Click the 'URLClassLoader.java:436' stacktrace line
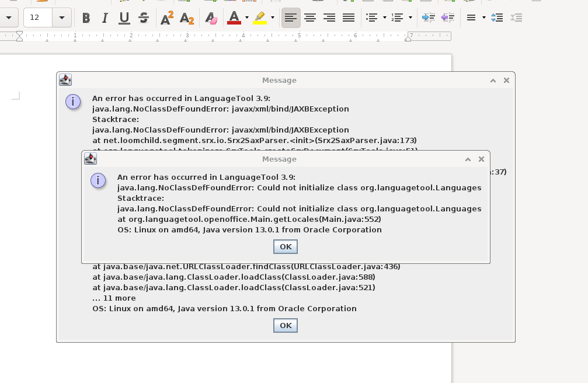Viewport: 588px width, 383px height. coord(246,267)
